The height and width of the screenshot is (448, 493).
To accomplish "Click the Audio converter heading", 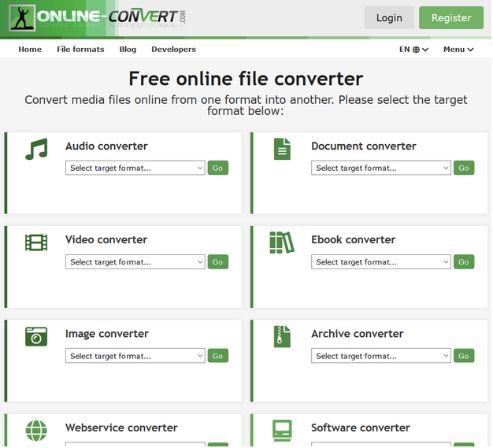I will (107, 146).
